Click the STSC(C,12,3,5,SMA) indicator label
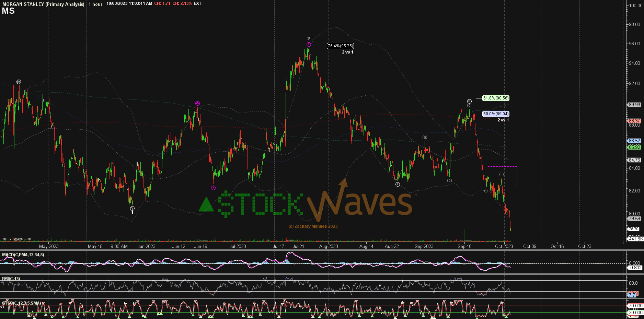This screenshot has width=644, height=319. click(x=22, y=303)
